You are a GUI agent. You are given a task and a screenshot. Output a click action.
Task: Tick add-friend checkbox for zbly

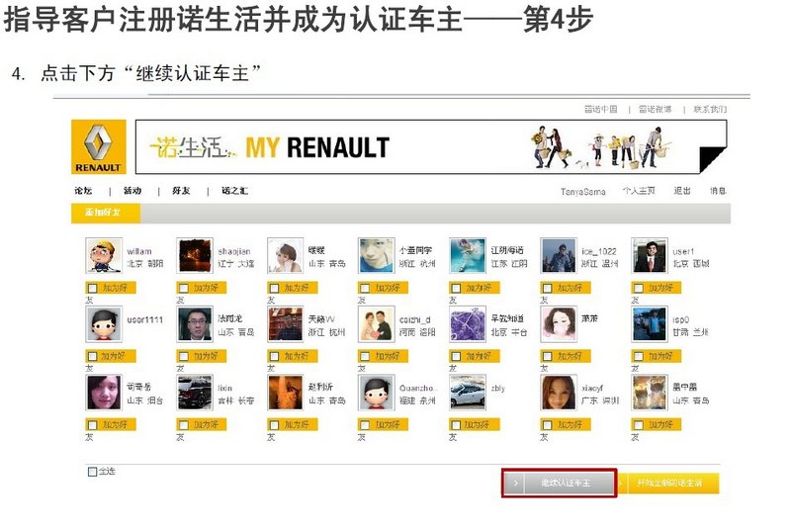[x=456, y=425]
